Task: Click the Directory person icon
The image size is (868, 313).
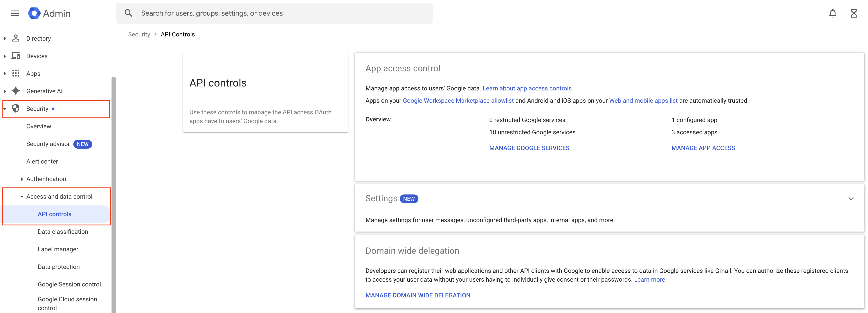Action: [x=16, y=38]
